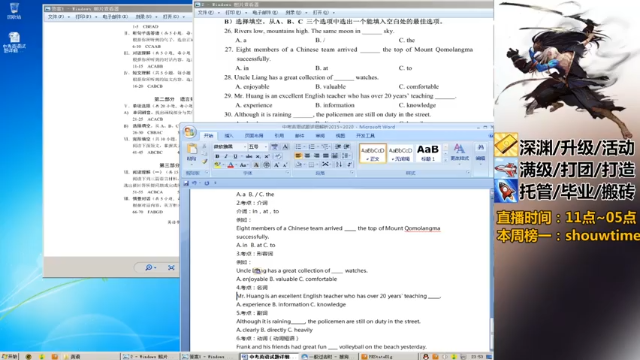640x360 pixels.
Task: Apply the text highlight color
Action: [217, 165]
